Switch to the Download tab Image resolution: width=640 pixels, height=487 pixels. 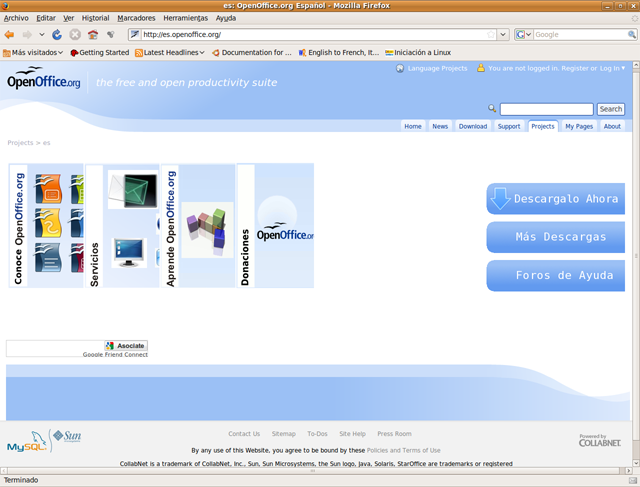pyautogui.click(x=473, y=126)
